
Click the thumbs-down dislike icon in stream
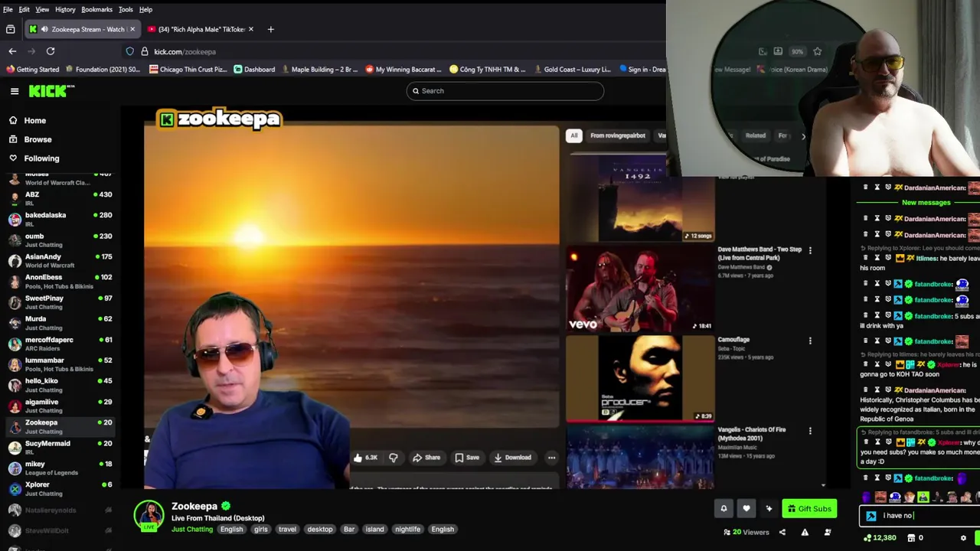(394, 458)
